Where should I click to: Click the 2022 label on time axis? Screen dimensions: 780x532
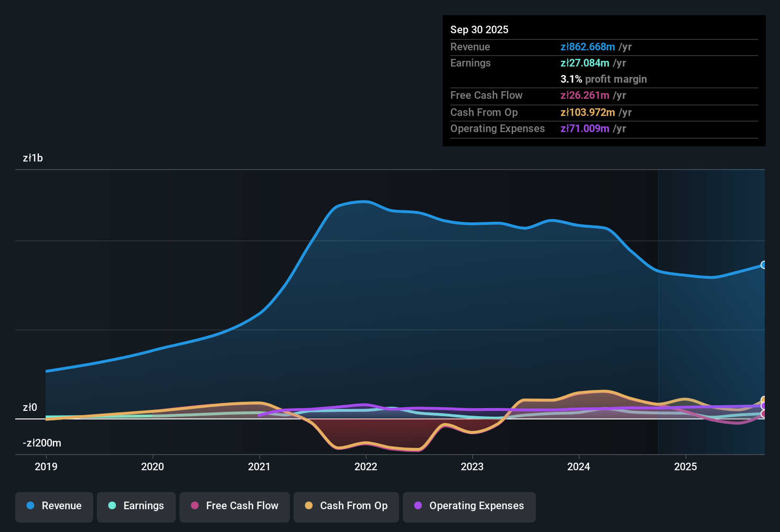coord(366,467)
